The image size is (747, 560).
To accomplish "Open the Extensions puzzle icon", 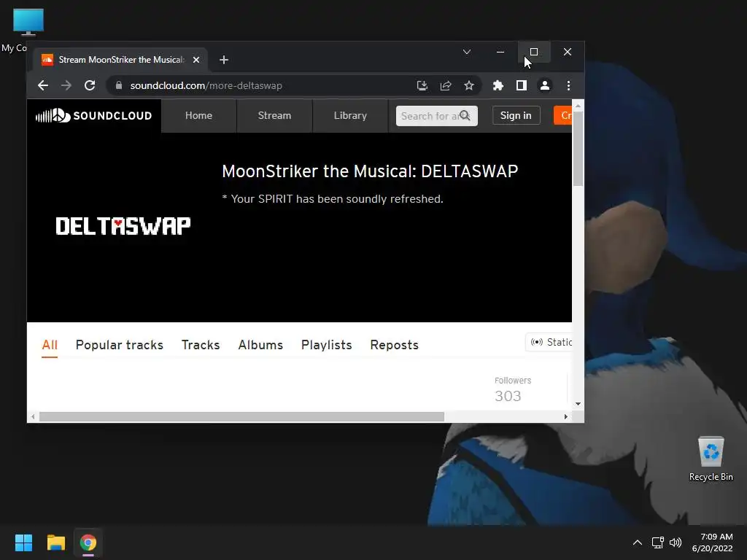I will (x=498, y=86).
